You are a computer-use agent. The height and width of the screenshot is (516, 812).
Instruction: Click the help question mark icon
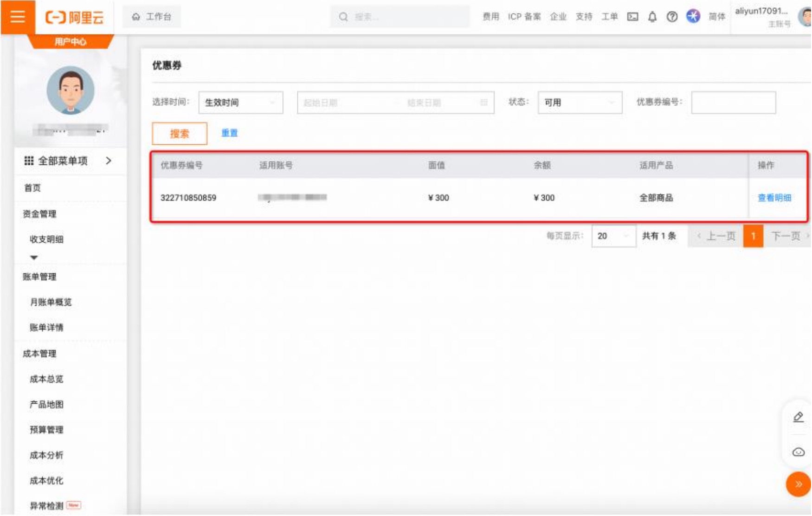(671, 17)
